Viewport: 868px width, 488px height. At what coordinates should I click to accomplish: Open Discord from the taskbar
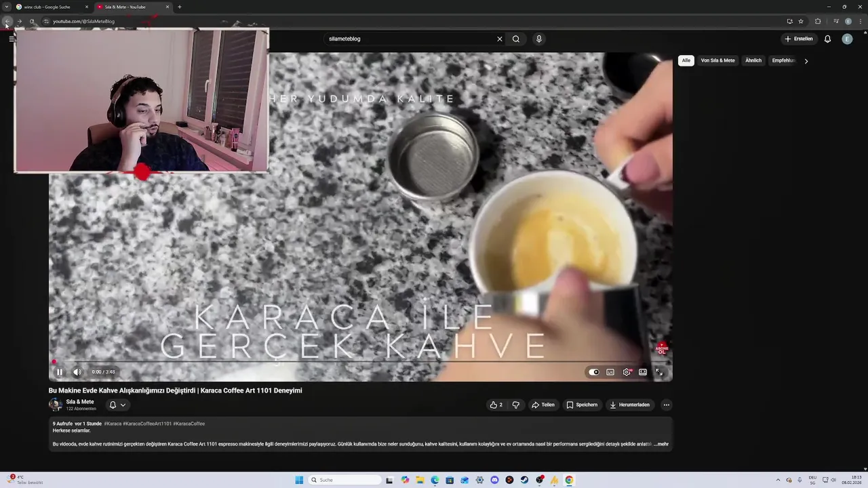[x=494, y=480]
